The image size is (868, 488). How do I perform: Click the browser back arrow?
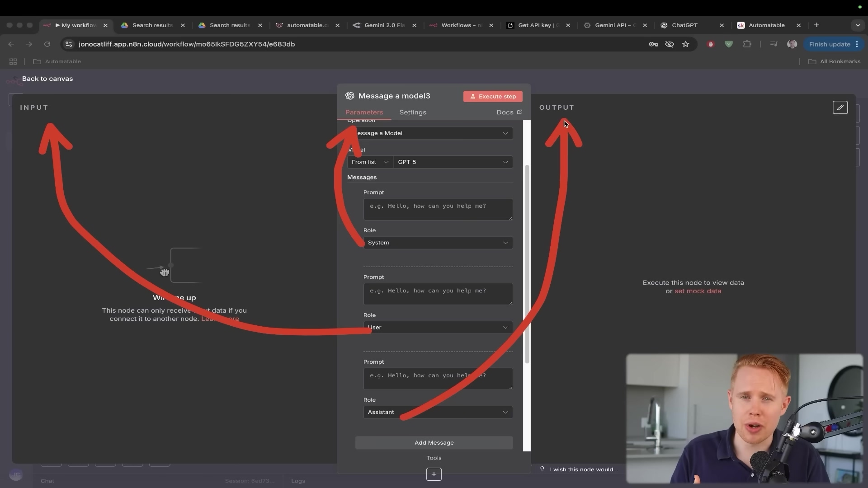click(11, 44)
